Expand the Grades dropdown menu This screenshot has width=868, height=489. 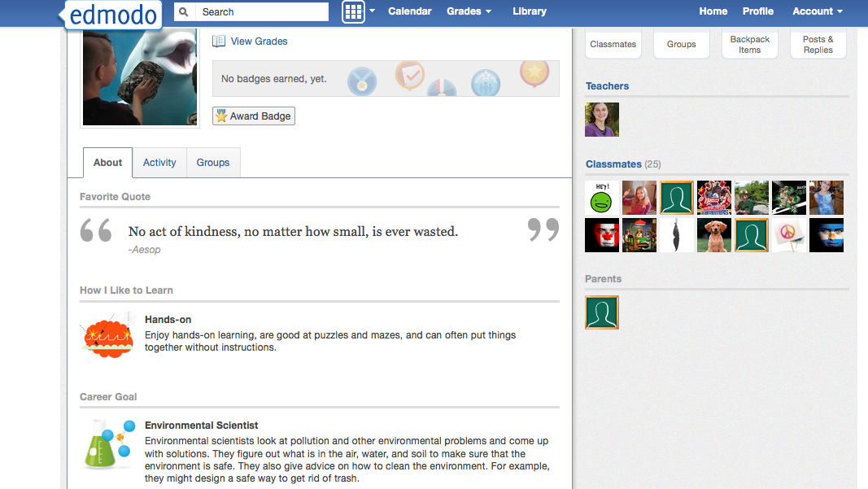[469, 11]
